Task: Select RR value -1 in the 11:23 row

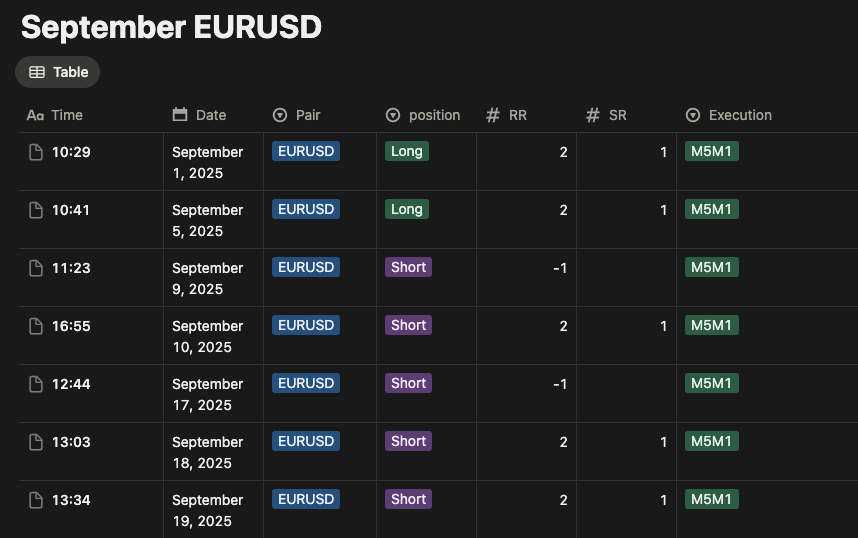Action: [x=560, y=268]
